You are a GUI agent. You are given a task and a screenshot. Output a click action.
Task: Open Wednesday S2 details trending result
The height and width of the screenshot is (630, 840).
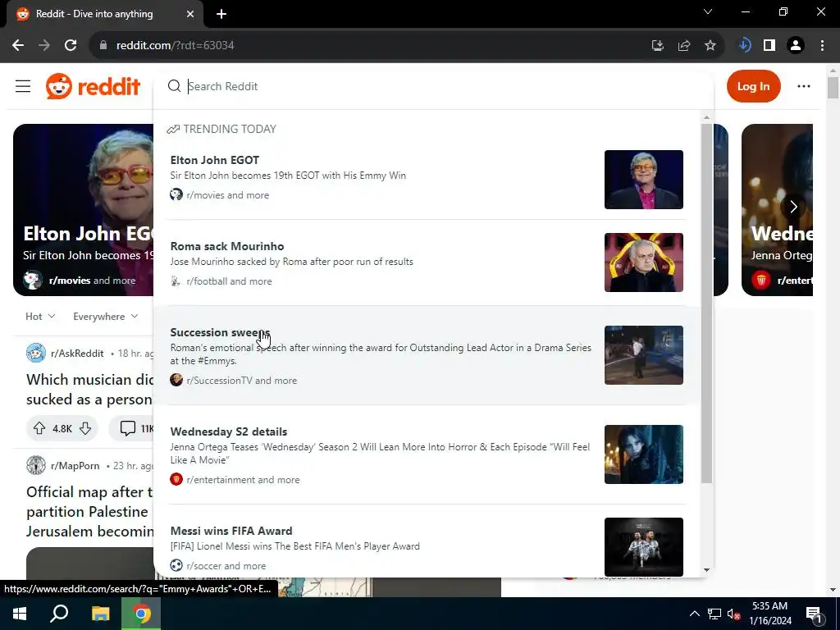pyautogui.click(x=427, y=454)
